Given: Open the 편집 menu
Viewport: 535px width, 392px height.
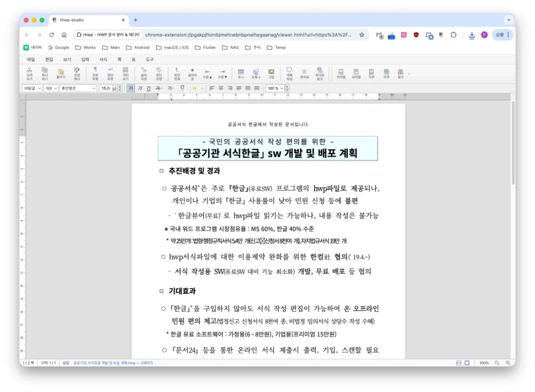Looking at the screenshot, I should [x=49, y=60].
